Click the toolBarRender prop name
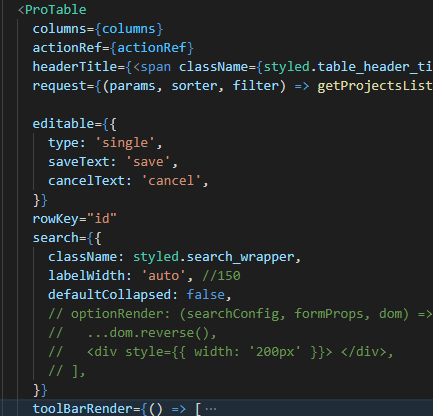Screen dimensions: 433x416 pos(82,409)
